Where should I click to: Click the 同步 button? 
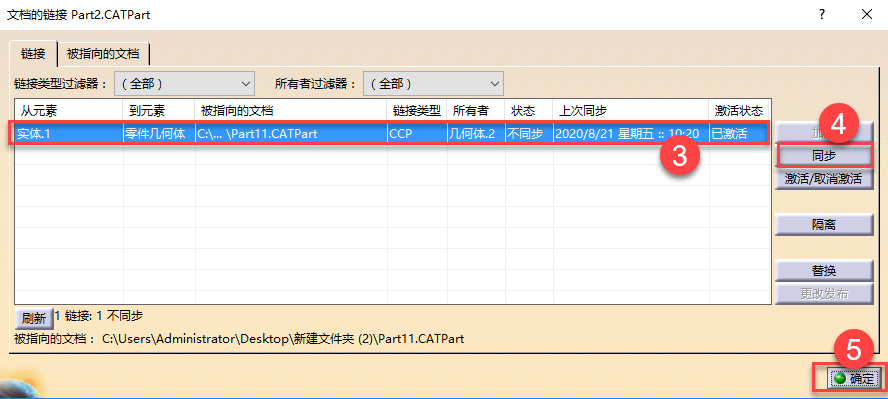coord(824,155)
